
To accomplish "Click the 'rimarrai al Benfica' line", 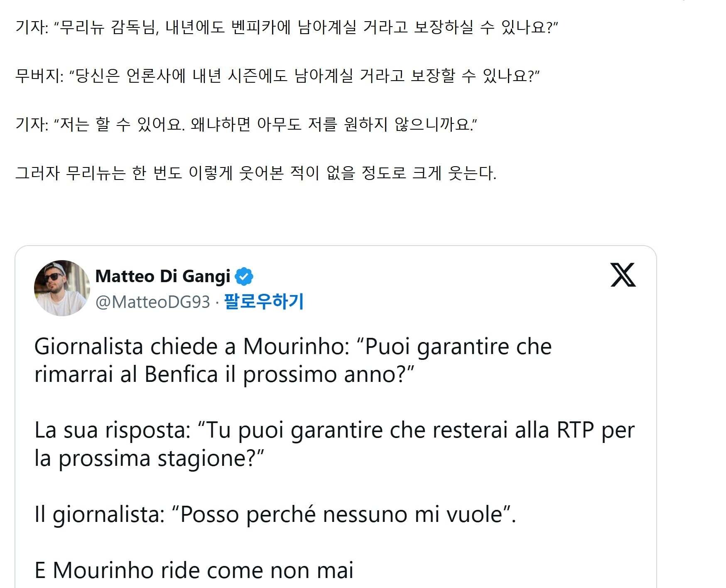I will tap(224, 374).
